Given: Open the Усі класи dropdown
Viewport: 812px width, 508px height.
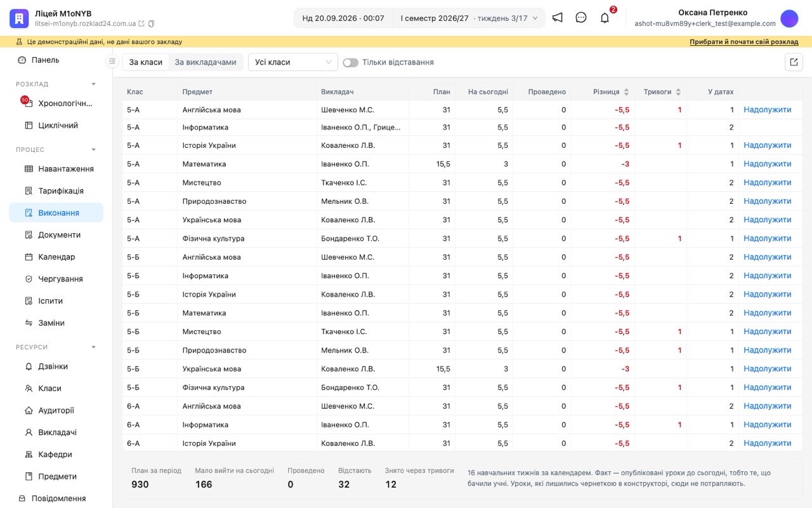Looking at the screenshot, I should click(x=292, y=62).
